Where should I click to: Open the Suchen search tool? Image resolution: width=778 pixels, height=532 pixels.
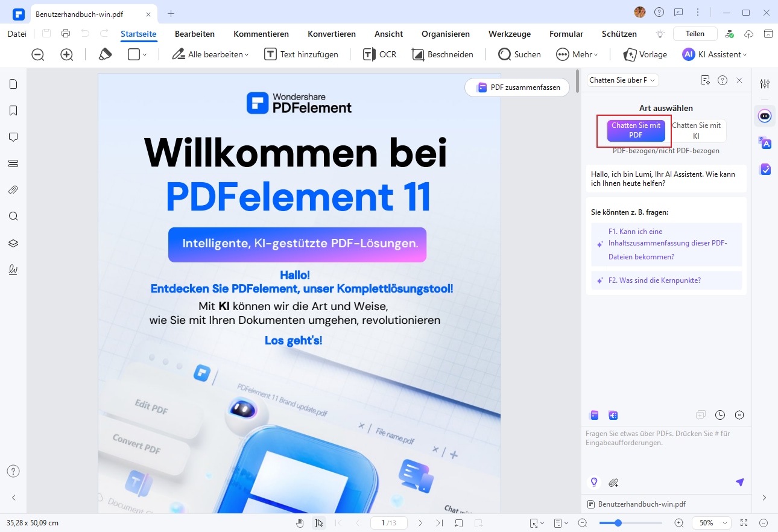tap(519, 54)
